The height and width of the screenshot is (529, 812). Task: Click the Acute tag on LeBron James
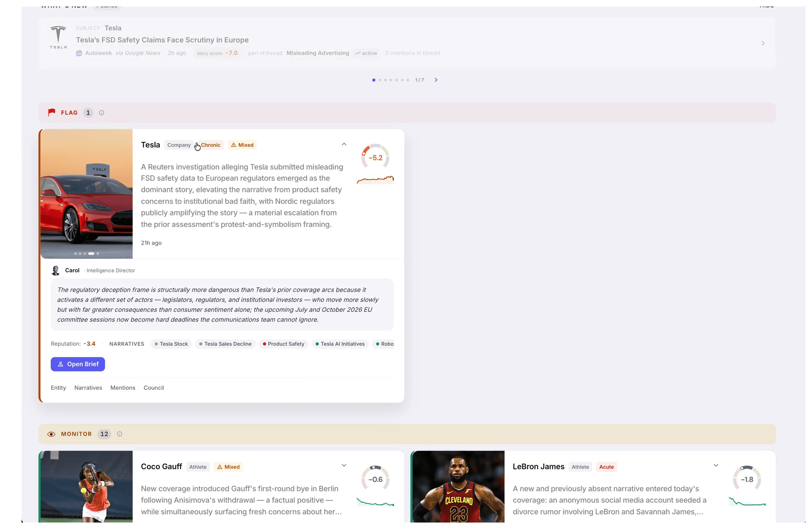pyautogui.click(x=606, y=467)
